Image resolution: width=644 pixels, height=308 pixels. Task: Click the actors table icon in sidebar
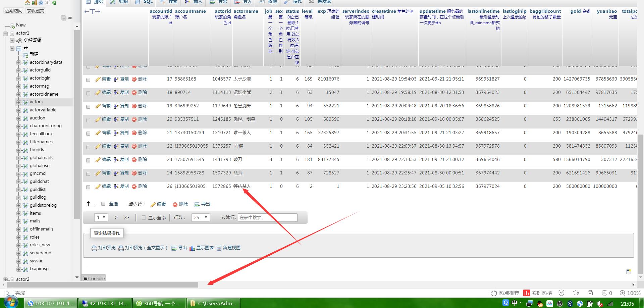[25, 102]
